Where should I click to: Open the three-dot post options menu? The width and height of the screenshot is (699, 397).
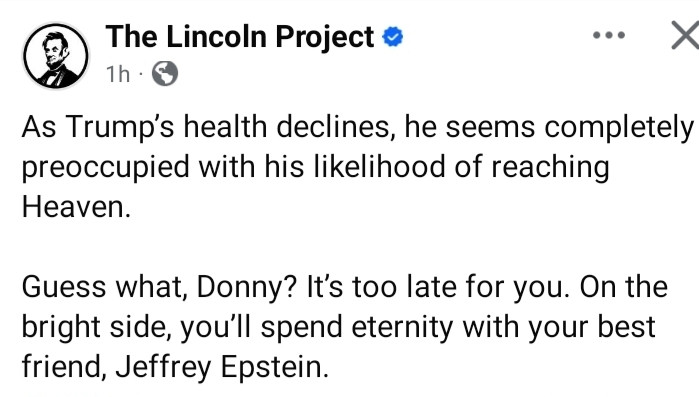click(609, 35)
